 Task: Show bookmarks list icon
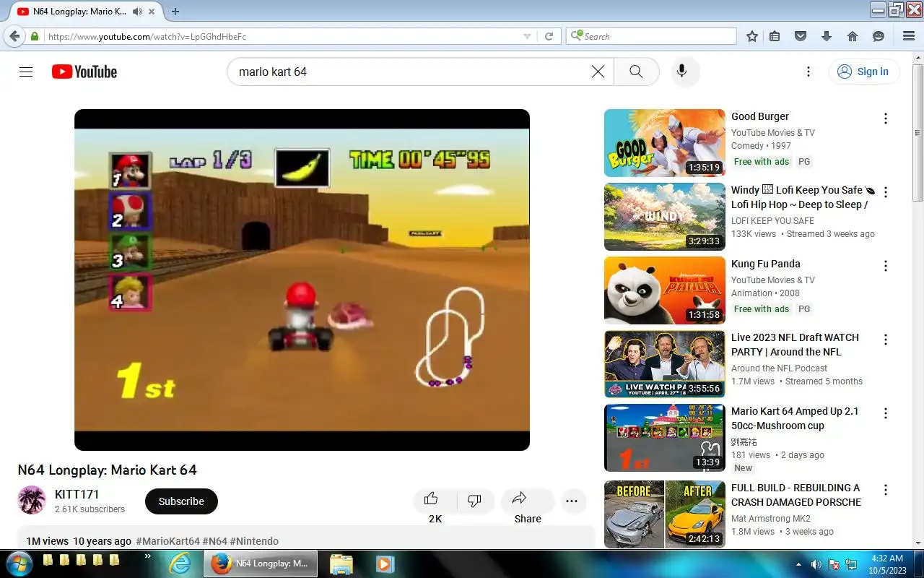[775, 36]
